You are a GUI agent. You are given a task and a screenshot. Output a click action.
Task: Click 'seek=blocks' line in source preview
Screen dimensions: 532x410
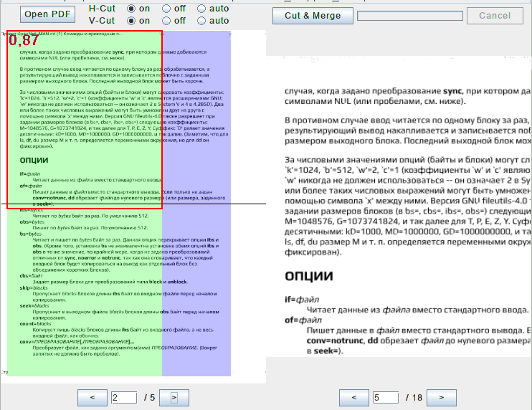(x=34, y=306)
